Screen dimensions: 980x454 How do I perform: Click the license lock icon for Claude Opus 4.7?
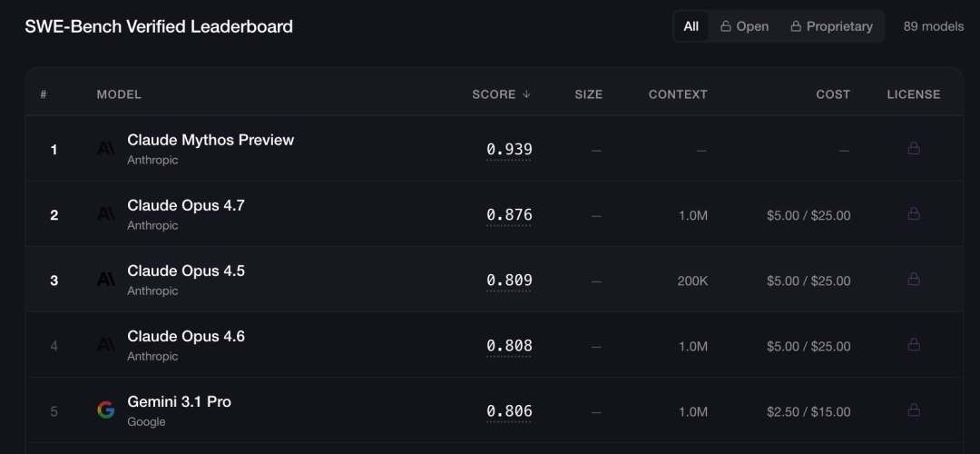914,214
